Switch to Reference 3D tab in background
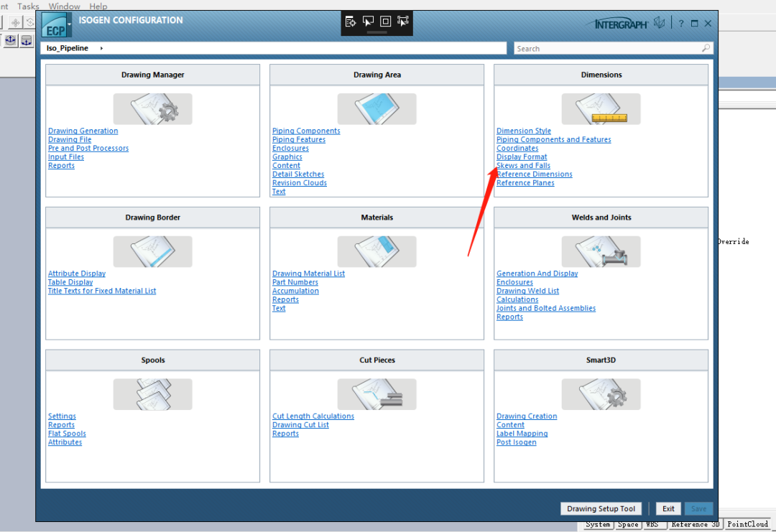Image resolution: width=776 pixels, height=532 pixels. coord(696,525)
